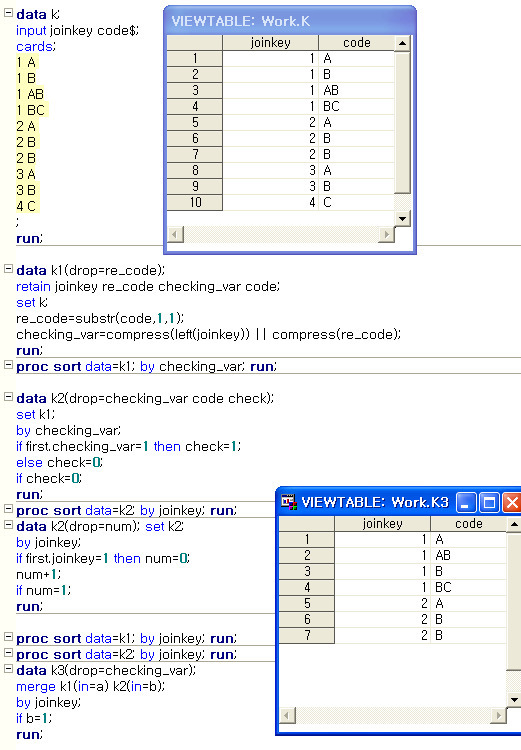Screen dimensions: 521x750
Task: Click scroll-left arrow in Work.K table
Action: coord(175,234)
